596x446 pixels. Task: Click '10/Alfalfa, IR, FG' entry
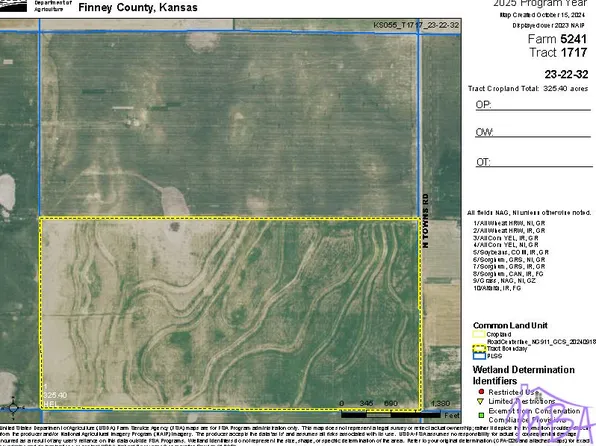(497, 288)
